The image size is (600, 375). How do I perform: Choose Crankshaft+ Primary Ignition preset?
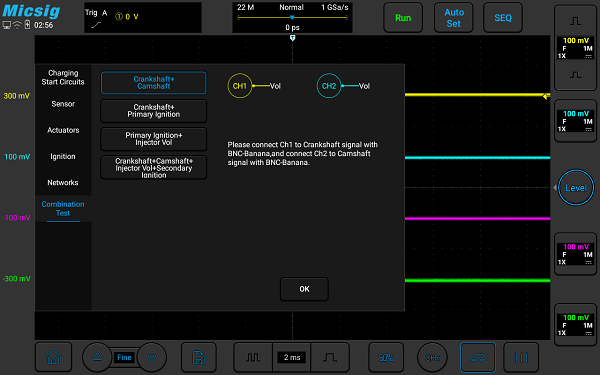pyautogui.click(x=154, y=111)
